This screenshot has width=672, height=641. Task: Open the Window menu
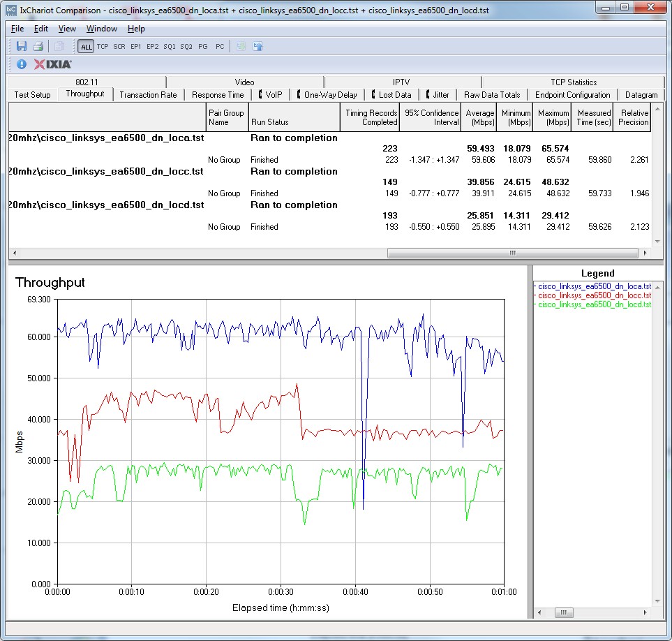point(102,29)
